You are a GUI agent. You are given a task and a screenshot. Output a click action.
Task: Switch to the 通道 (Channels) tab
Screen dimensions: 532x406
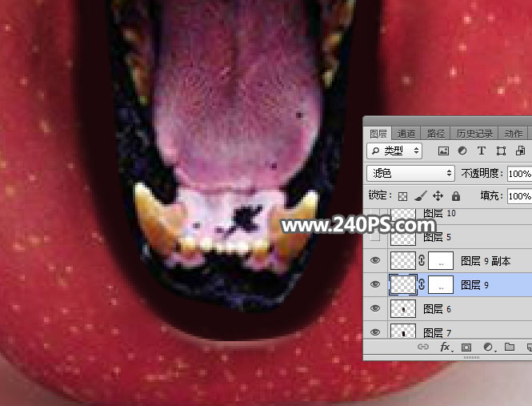tap(406, 134)
